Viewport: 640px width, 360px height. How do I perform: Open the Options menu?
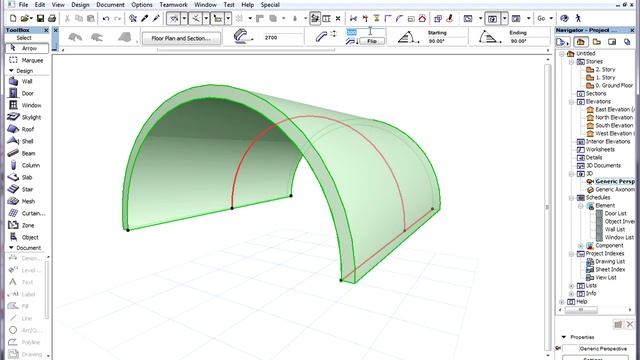click(x=142, y=5)
